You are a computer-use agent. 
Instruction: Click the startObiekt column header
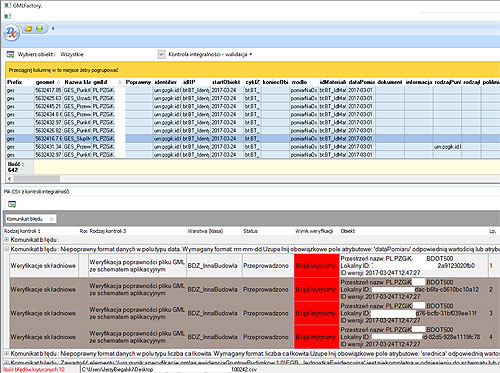point(226,82)
